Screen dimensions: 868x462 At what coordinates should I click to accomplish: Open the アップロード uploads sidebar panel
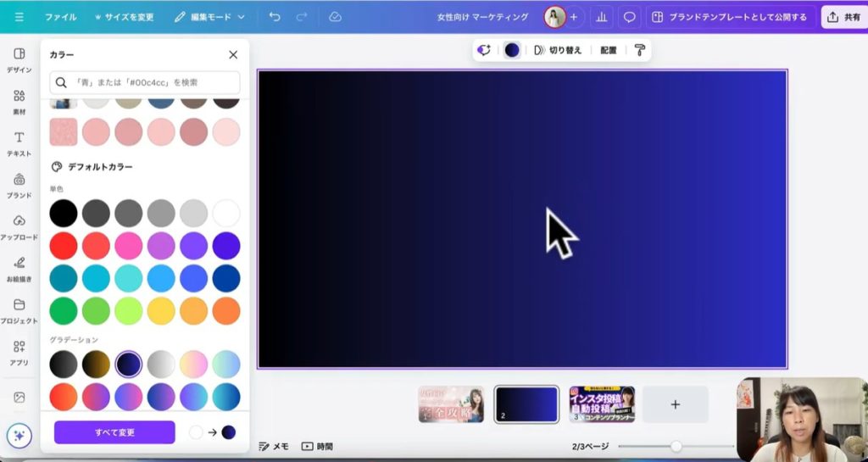pyautogui.click(x=19, y=226)
